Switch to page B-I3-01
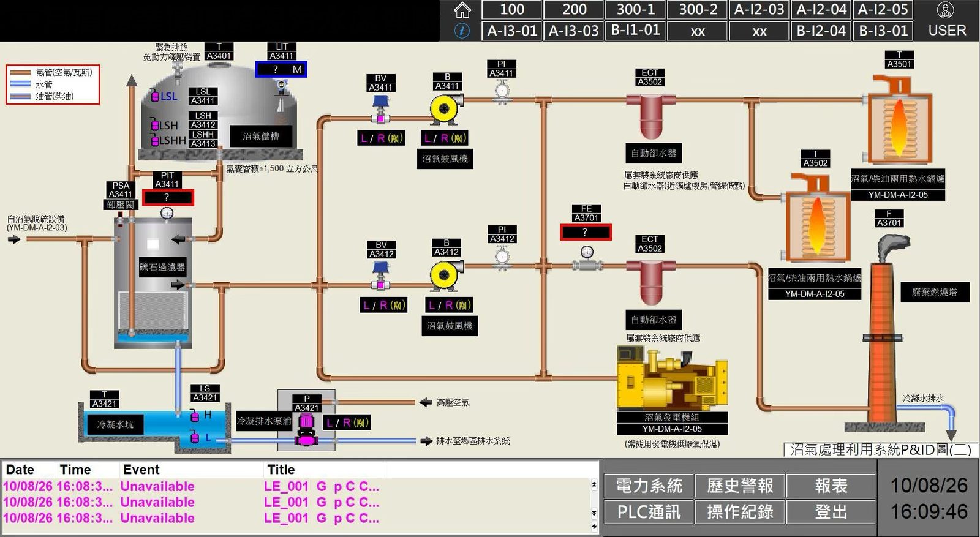980x537 pixels. pos(883,31)
